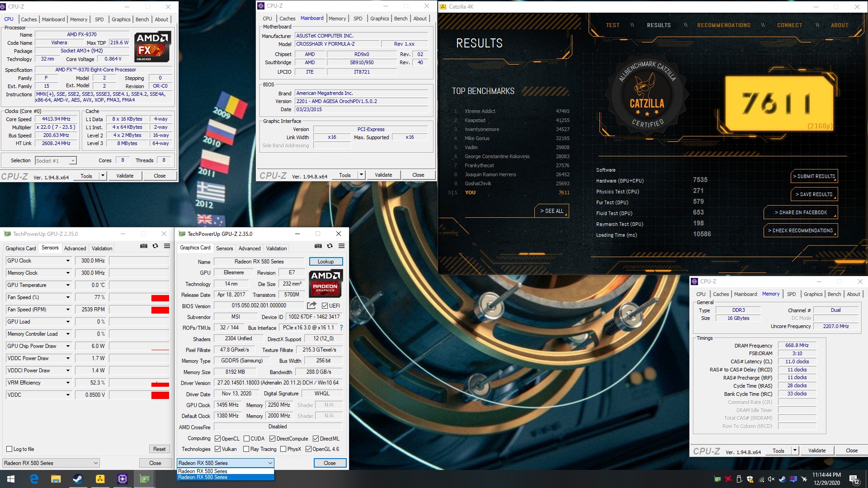Switch to Caches tab in CPU-Z Mainboard window

287,19
